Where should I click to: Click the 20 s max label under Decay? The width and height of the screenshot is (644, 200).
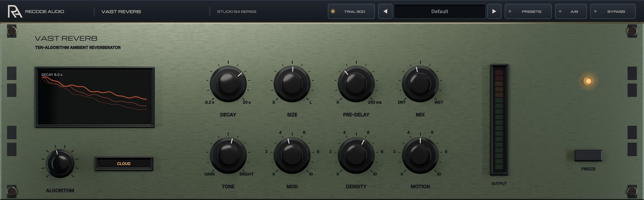(246, 102)
